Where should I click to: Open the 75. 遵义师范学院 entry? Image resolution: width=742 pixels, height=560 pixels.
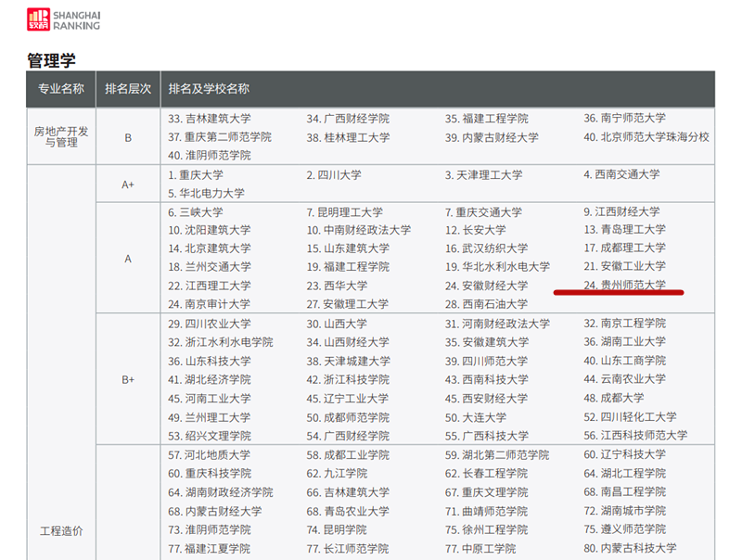pyautogui.click(x=624, y=528)
